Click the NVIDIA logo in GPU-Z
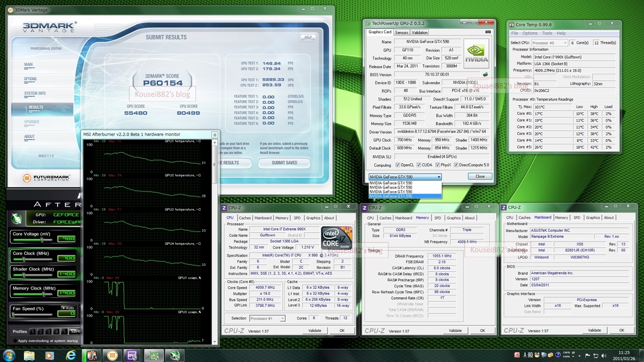 [476, 53]
